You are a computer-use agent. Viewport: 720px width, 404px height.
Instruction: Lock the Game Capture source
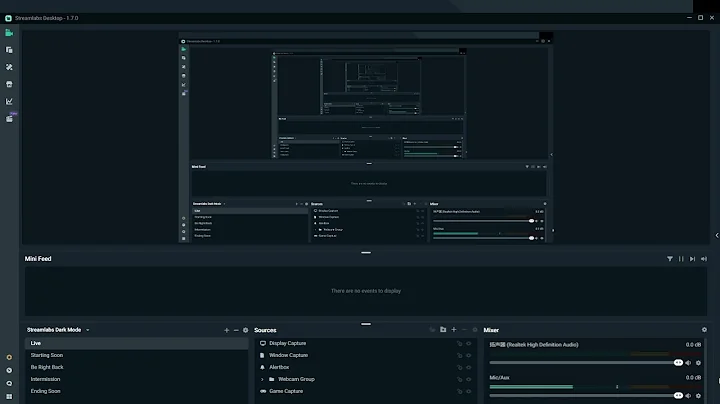click(459, 391)
